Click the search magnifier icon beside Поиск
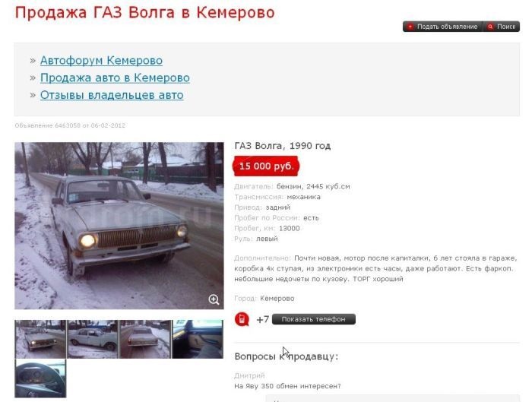This screenshot has width=532, height=402. pos(490,27)
